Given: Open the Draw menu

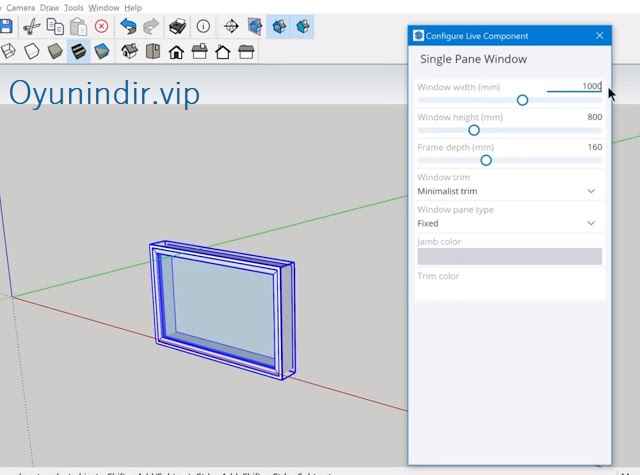Looking at the screenshot, I should 49,8.
